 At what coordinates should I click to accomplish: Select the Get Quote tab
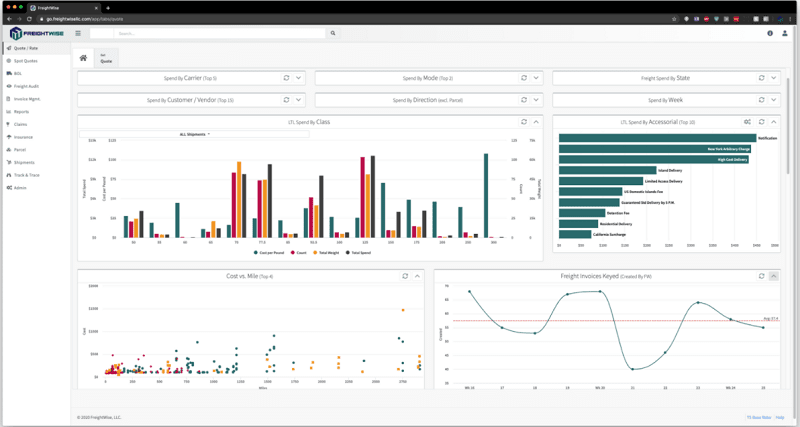[x=106, y=58]
